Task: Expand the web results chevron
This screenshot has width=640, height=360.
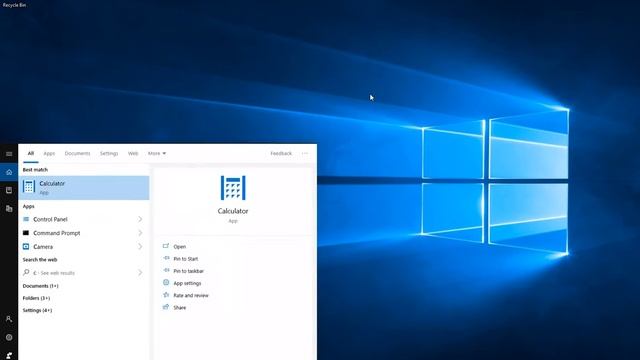Action: pos(140,272)
